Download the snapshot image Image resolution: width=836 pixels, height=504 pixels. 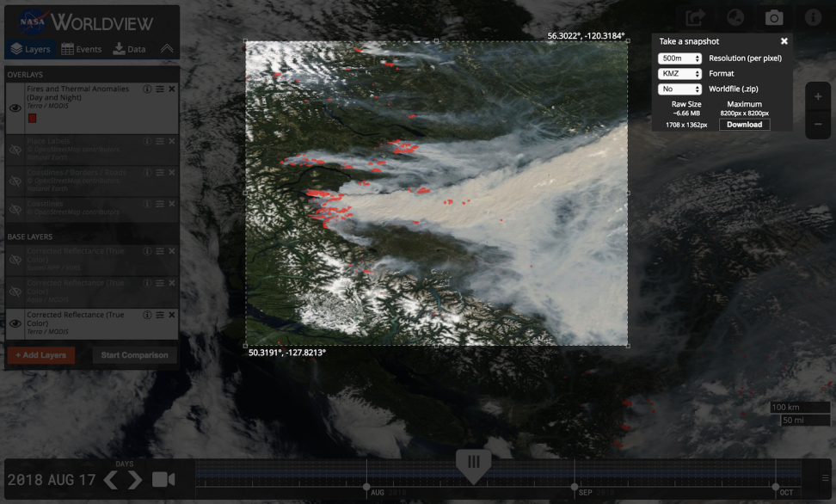point(744,125)
